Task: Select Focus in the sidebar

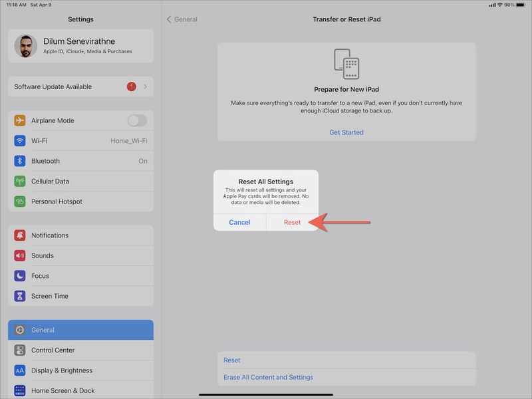Action: pyautogui.click(x=80, y=276)
